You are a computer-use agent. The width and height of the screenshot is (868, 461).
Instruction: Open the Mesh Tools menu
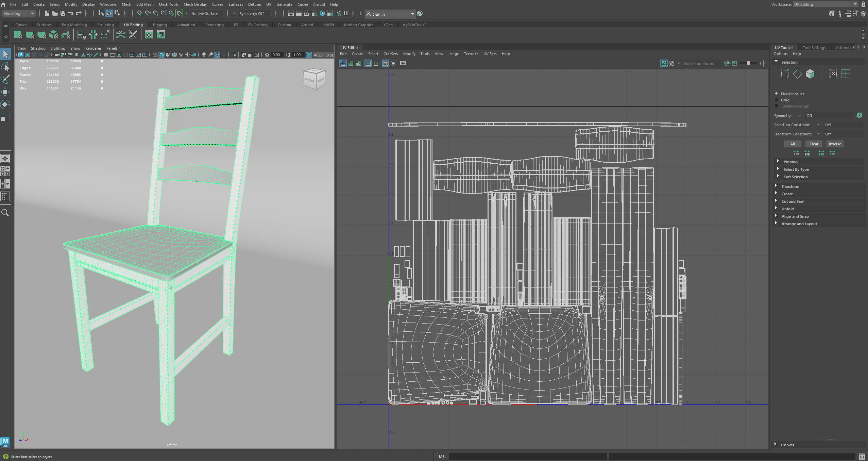(168, 4)
